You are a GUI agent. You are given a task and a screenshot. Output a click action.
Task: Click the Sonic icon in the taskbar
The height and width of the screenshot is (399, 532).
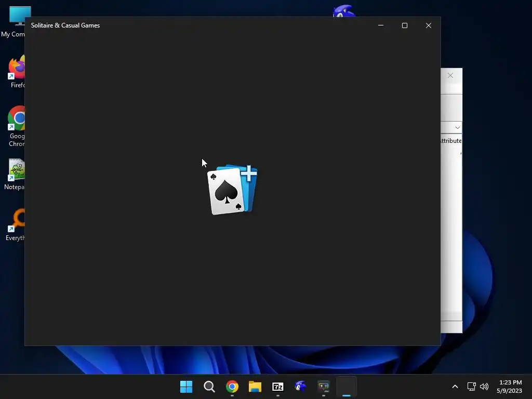pos(301,387)
